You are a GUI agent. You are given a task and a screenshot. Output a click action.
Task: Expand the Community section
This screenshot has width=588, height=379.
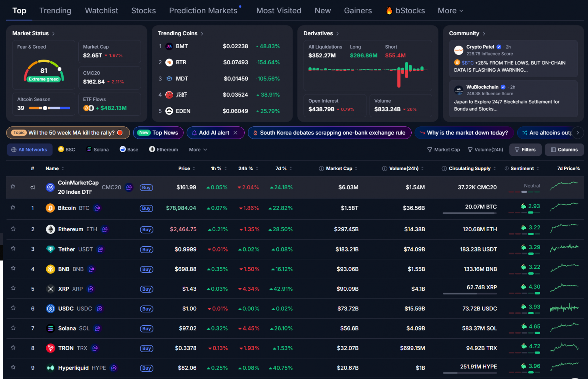467,33
